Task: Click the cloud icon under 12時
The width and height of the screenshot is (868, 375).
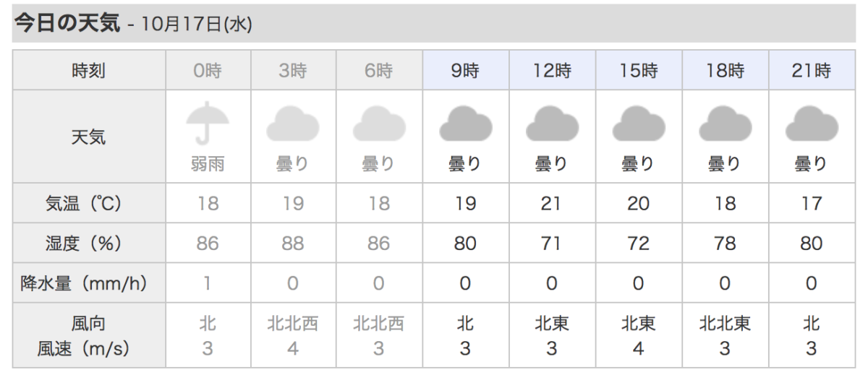Action: tap(552, 124)
